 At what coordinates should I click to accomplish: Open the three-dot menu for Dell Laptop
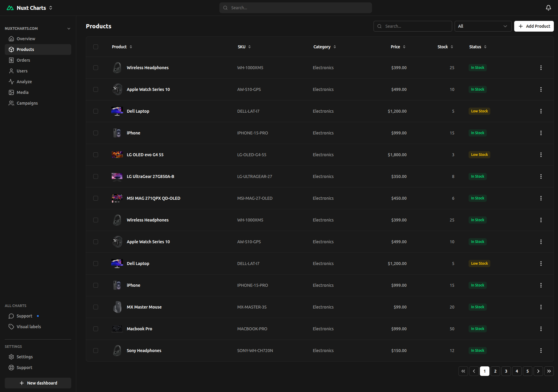pyautogui.click(x=541, y=111)
